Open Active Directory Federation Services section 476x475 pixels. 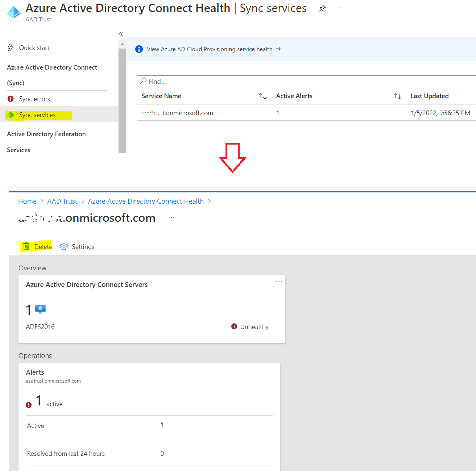46,141
